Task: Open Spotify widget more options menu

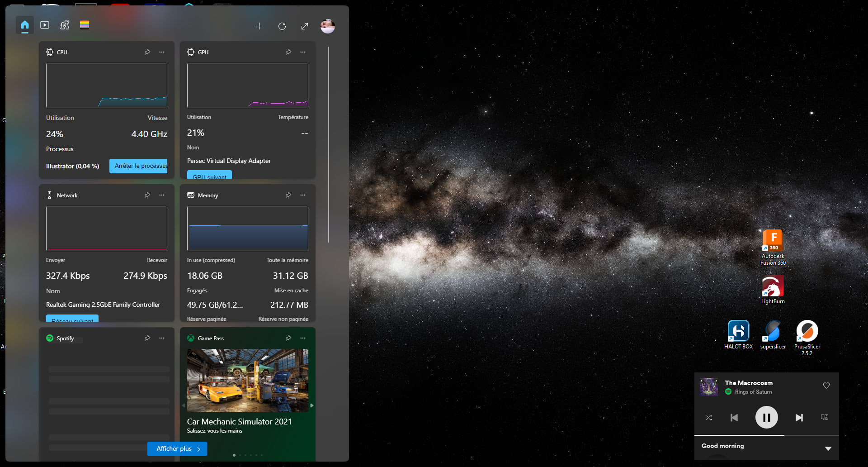Action: [162, 338]
